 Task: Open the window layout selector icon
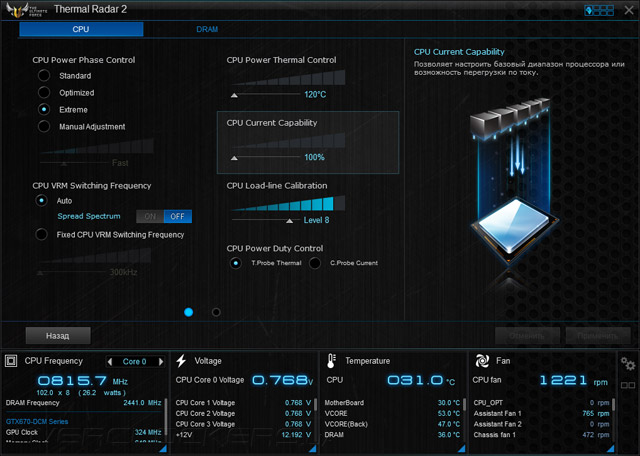click(599, 10)
